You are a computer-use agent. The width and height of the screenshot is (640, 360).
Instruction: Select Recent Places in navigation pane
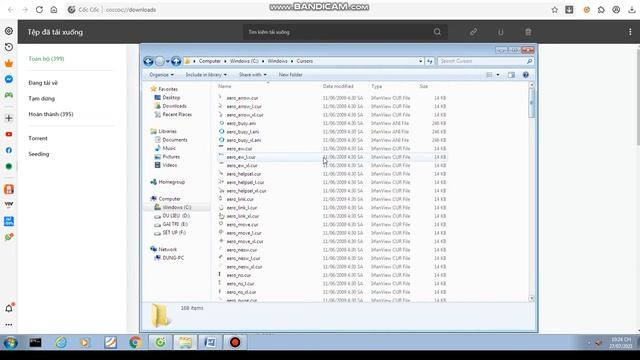(177, 115)
